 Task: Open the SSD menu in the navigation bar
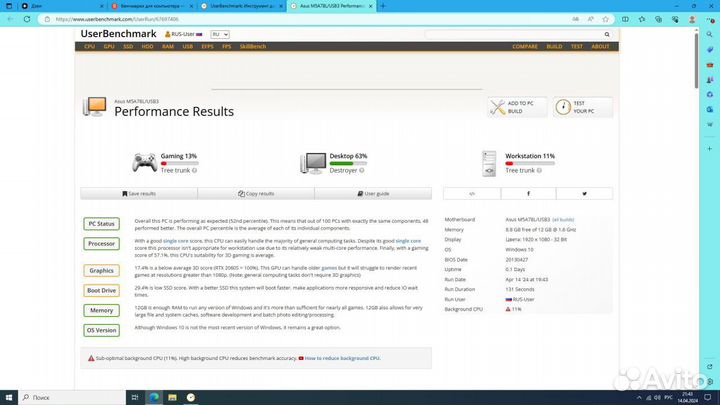pos(128,46)
